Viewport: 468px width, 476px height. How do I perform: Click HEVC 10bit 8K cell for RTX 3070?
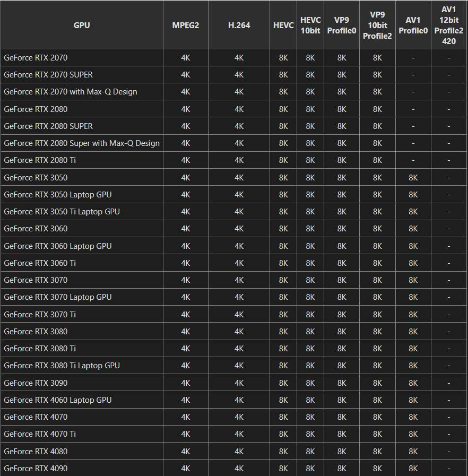pyautogui.click(x=310, y=280)
